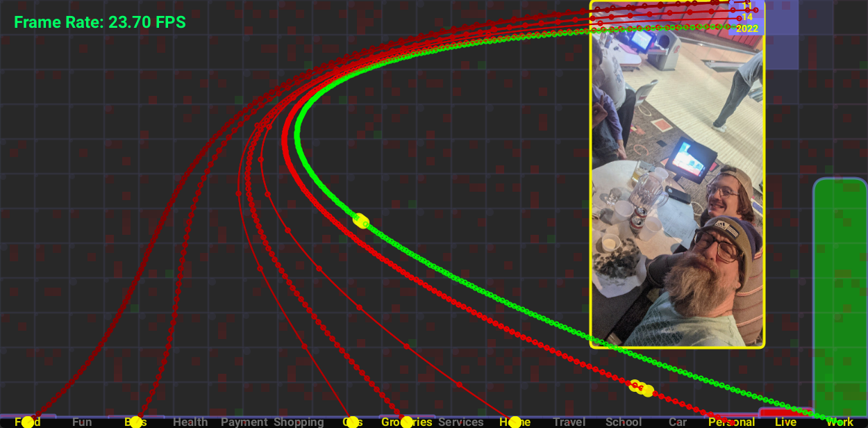Select the yellow marker on green curve
The height and width of the screenshot is (428, 868).
pyautogui.click(x=360, y=221)
